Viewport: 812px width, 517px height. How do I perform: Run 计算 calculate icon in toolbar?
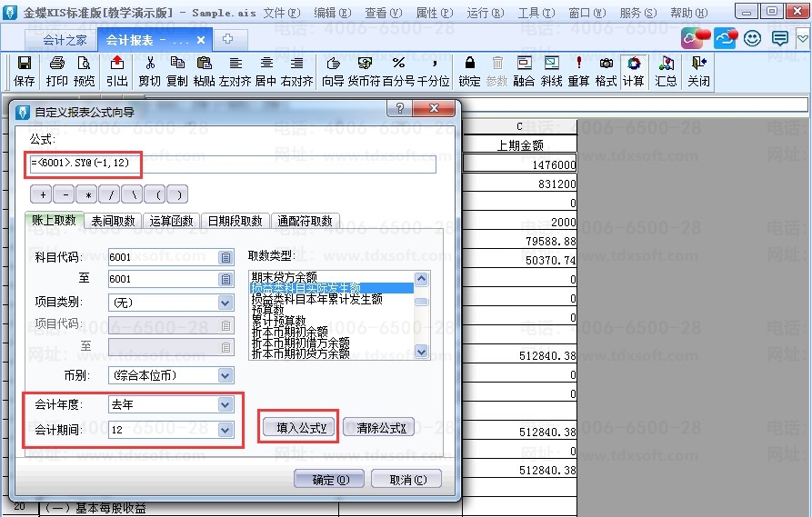tap(634, 64)
